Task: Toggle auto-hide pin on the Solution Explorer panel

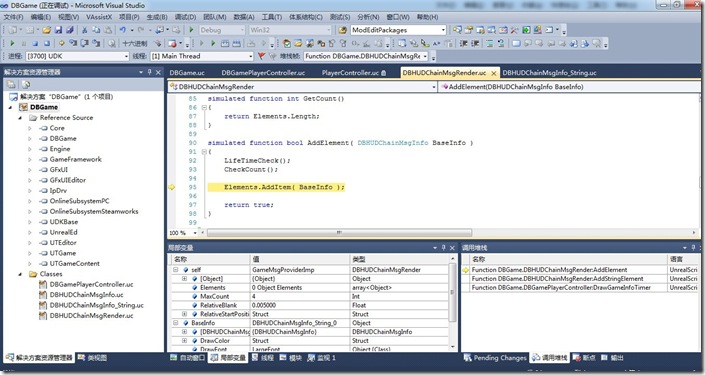Action: (150, 72)
